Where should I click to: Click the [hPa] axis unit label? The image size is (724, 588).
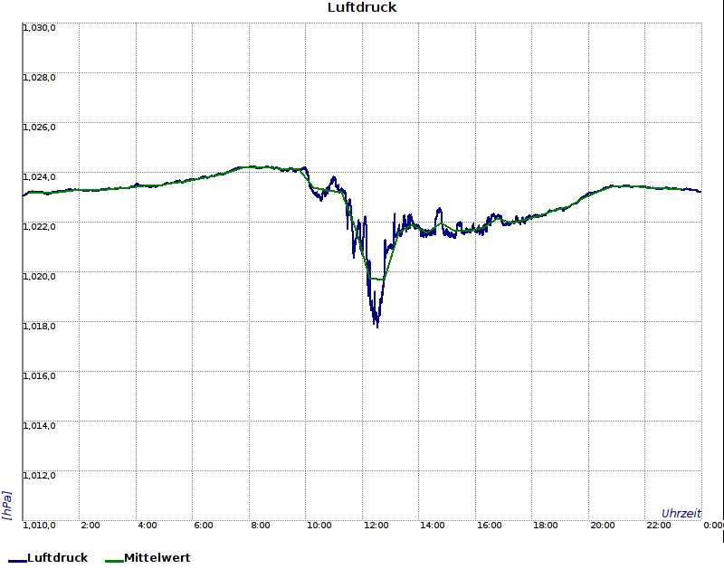pyautogui.click(x=6, y=506)
